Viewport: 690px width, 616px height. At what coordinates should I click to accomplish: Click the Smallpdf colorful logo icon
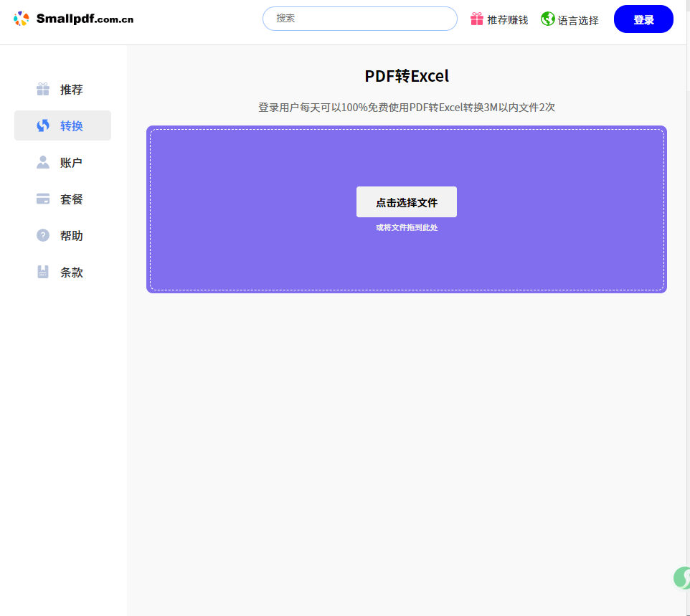coord(21,19)
